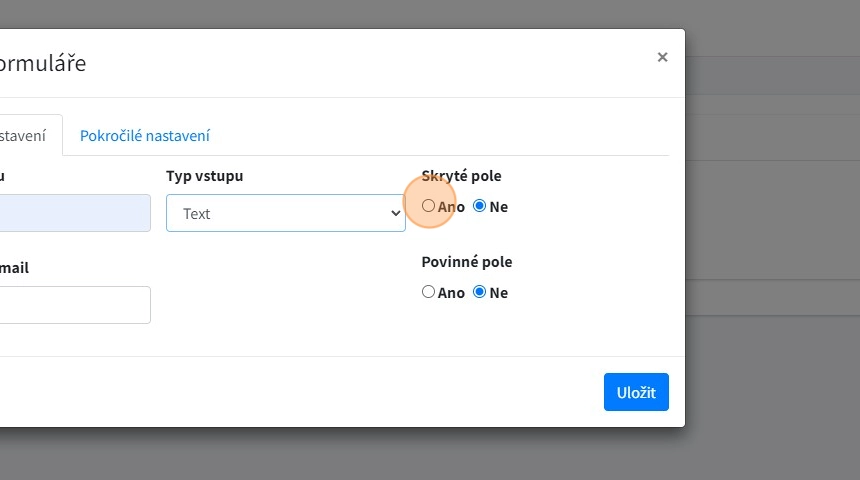Switch to Pokročilé nastavení tab
The height and width of the screenshot is (480, 860).
pos(145,136)
